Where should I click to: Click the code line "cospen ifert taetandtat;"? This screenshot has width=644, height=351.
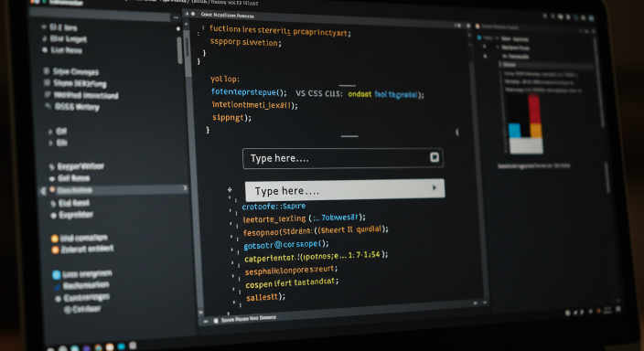(x=292, y=282)
